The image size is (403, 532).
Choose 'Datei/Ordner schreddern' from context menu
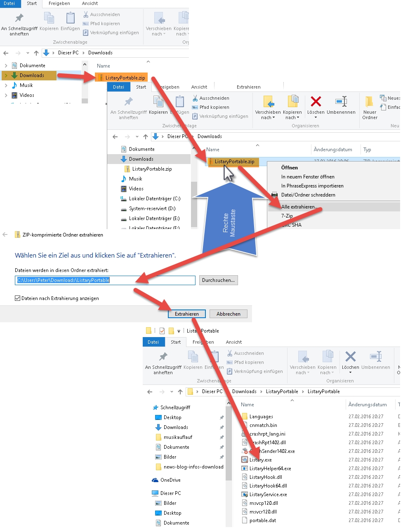308,195
